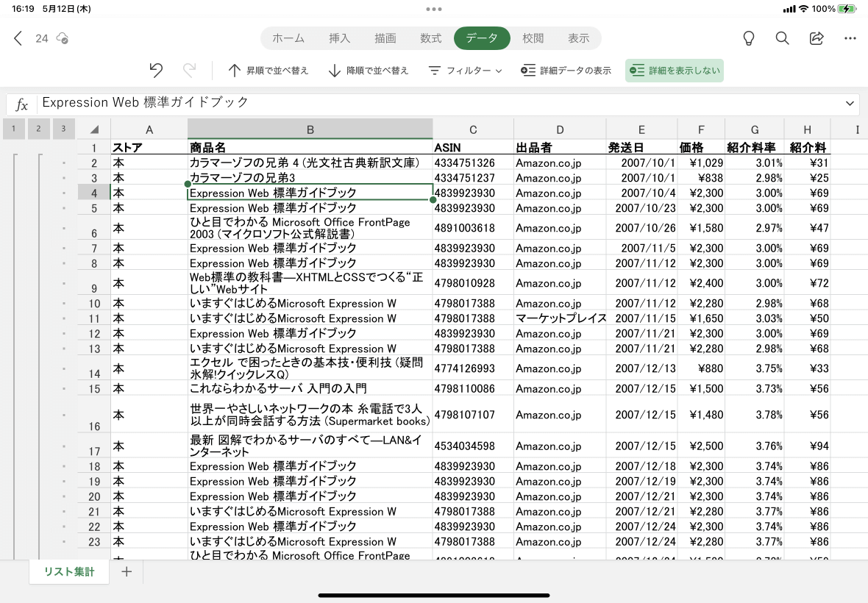Screen dimensions: 868x603
Task: Select column F header
Action: [701, 129]
